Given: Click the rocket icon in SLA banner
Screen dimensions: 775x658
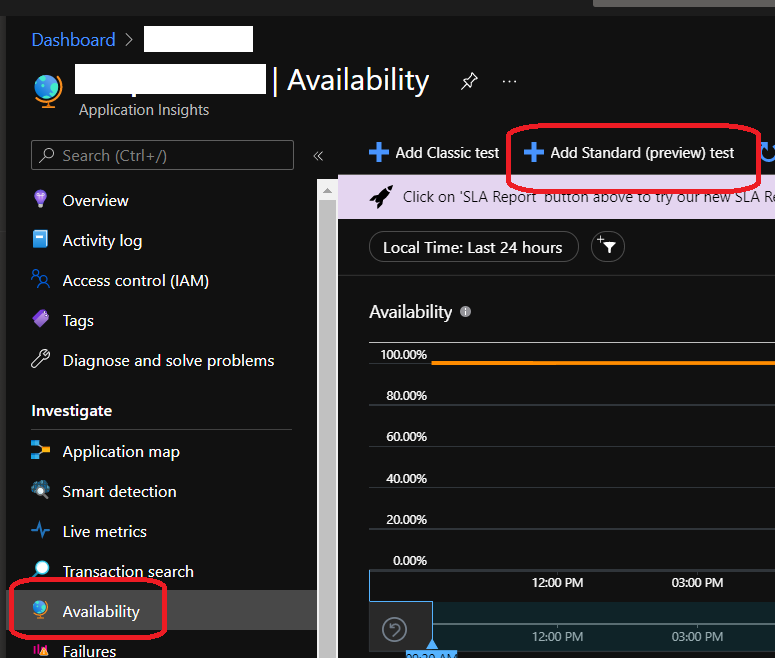Looking at the screenshot, I should pyautogui.click(x=381, y=197).
